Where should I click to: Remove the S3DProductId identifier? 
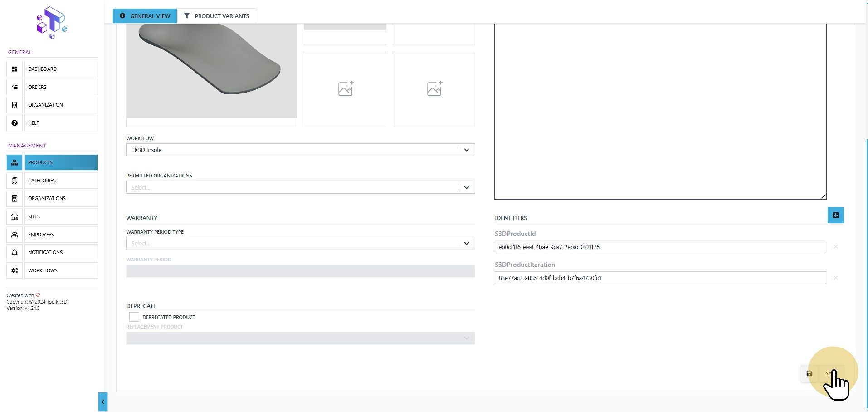tap(836, 247)
